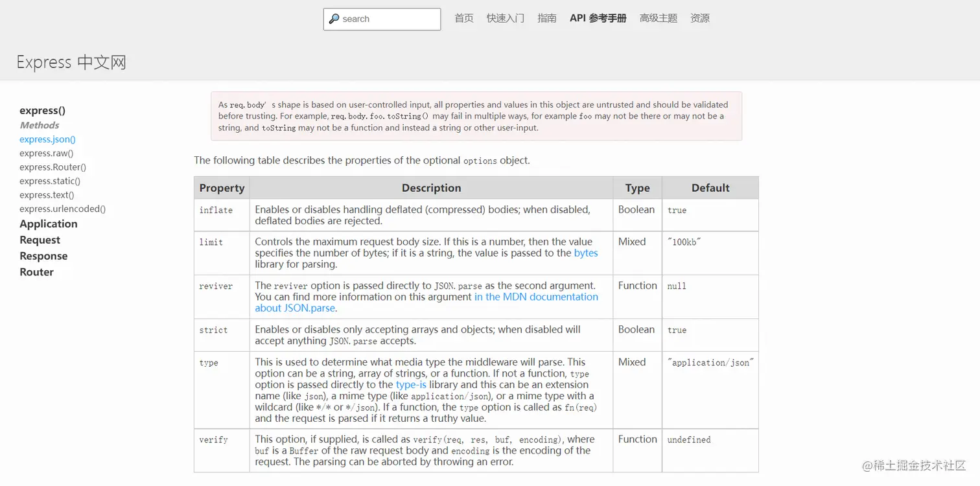
Task: Open the Methods sidebar heading
Action: click(x=39, y=125)
